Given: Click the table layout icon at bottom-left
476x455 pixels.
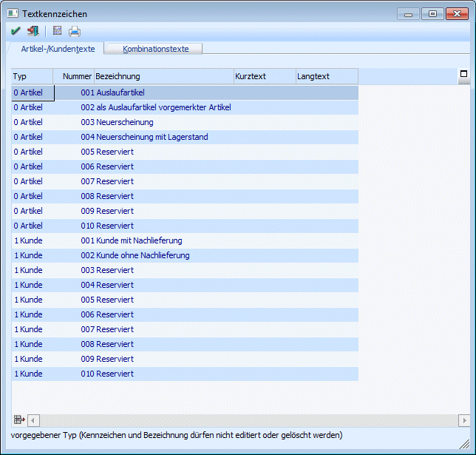Looking at the screenshot, I should (18, 420).
